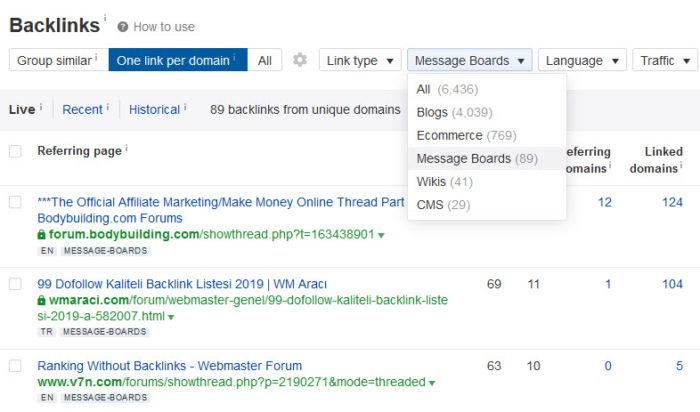
Task: Click the green lock icon beside forum.bodybuilding.com
Action: click(41, 235)
